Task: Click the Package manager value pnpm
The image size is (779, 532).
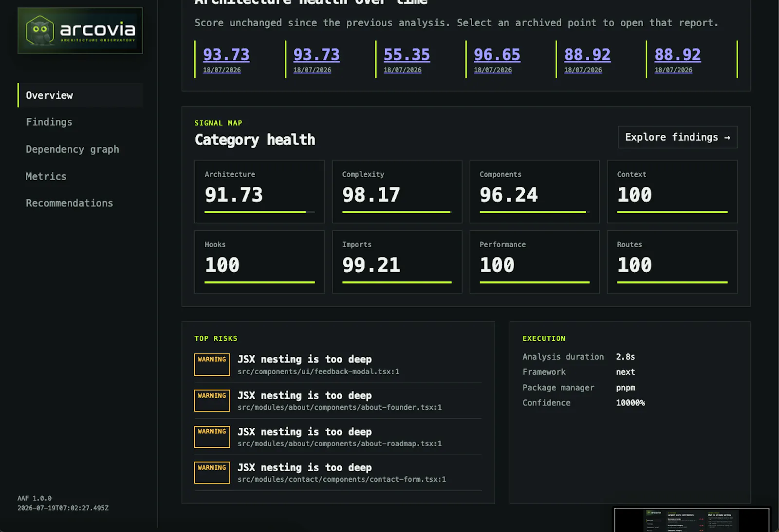Action: pyautogui.click(x=625, y=388)
